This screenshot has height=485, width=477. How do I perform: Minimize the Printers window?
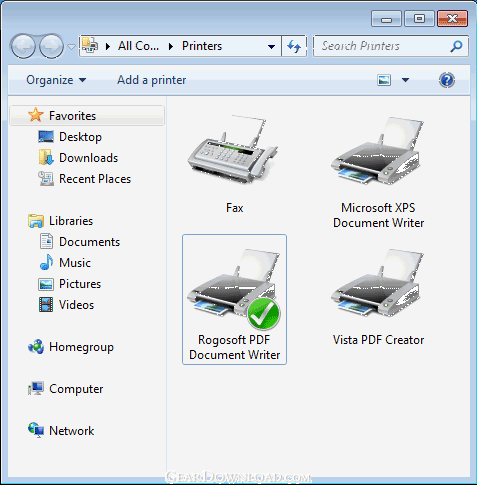[386, 19]
